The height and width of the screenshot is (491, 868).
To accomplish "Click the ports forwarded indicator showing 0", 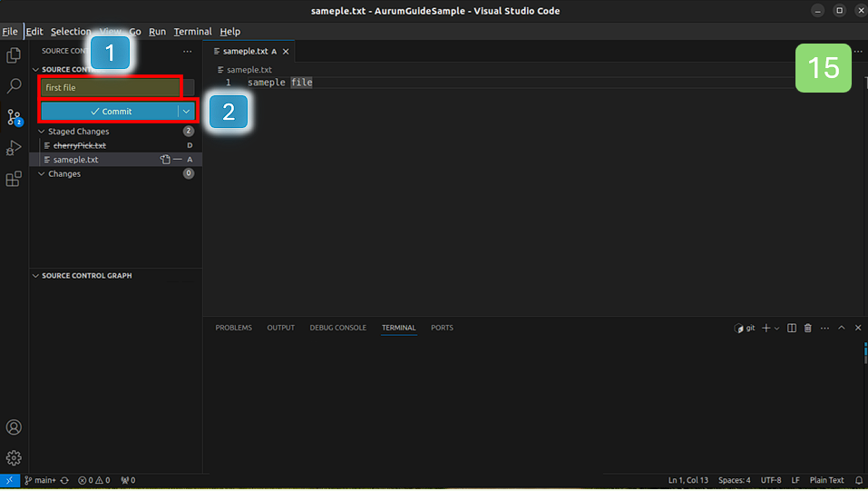I will tap(128, 480).
